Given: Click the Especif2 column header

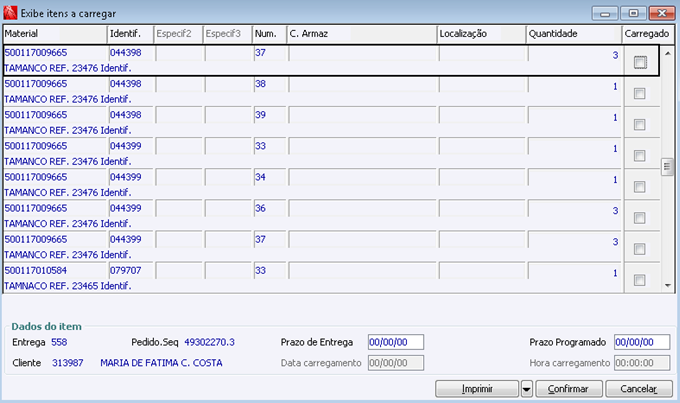Looking at the screenshot, I should tap(178, 34).
